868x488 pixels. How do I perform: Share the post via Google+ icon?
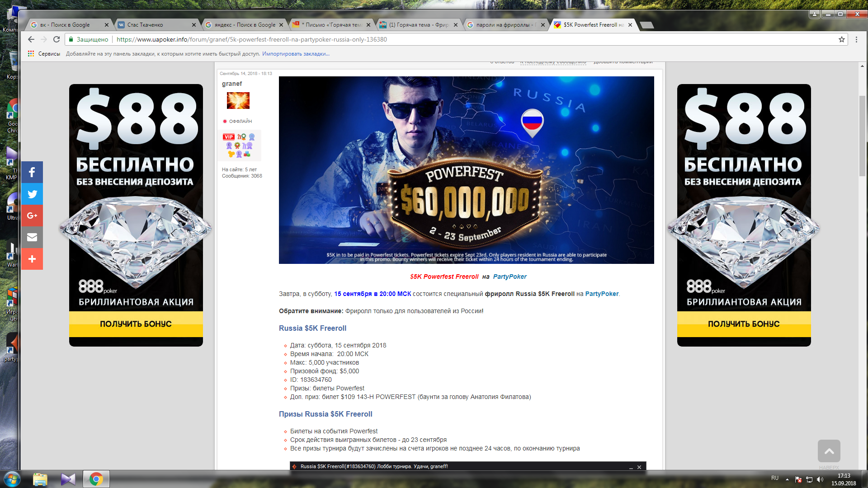click(32, 216)
